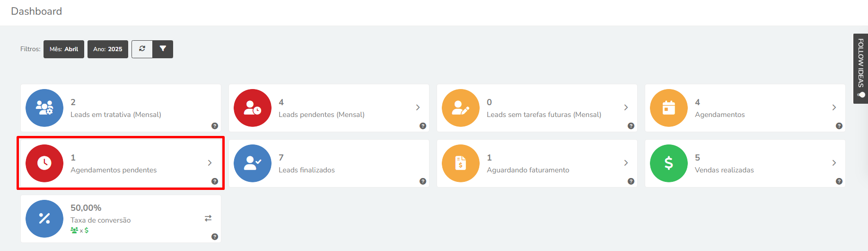Click the blue Leads em tratativa icon

pyautogui.click(x=44, y=108)
